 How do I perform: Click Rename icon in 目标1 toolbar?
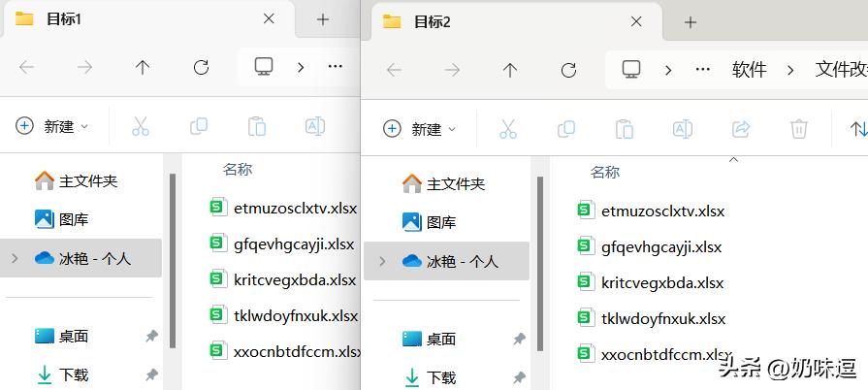[315, 126]
